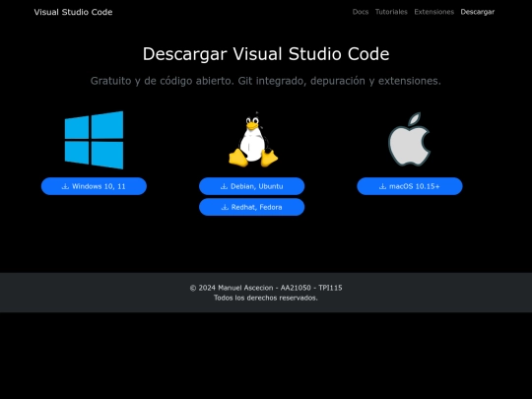Click the Gratuito y de código abierto subtitle
The width and height of the screenshot is (532, 399).
[266, 81]
